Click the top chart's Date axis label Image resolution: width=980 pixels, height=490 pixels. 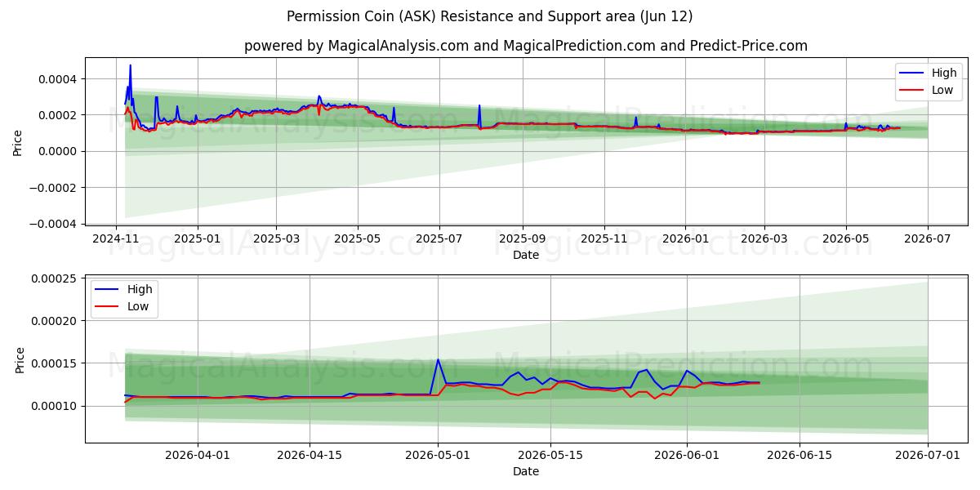click(x=526, y=255)
